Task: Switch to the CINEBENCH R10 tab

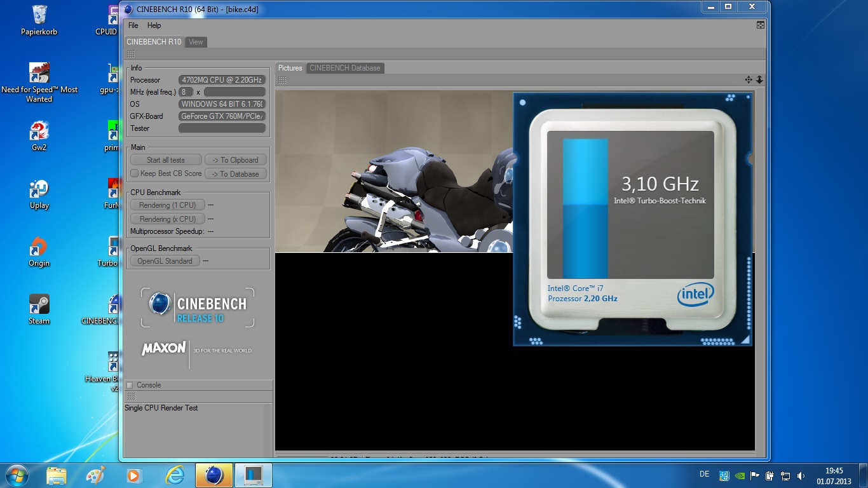Action: (154, 42)
